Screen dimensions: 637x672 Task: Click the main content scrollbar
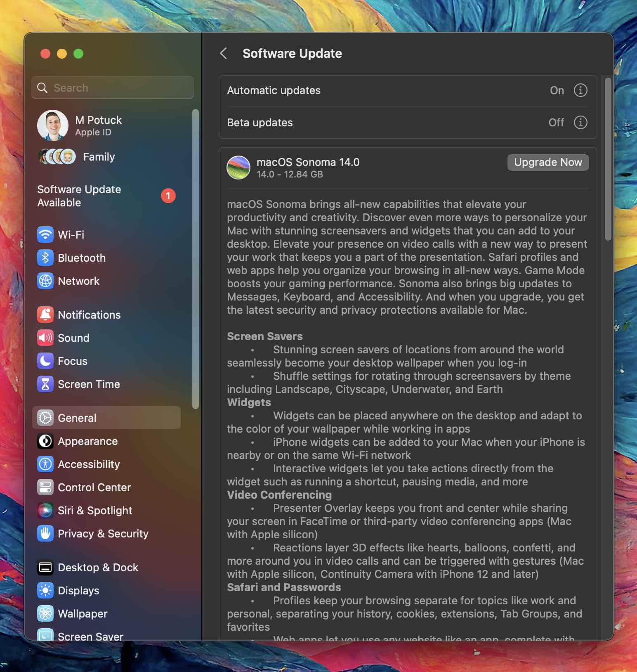(608, 159)
